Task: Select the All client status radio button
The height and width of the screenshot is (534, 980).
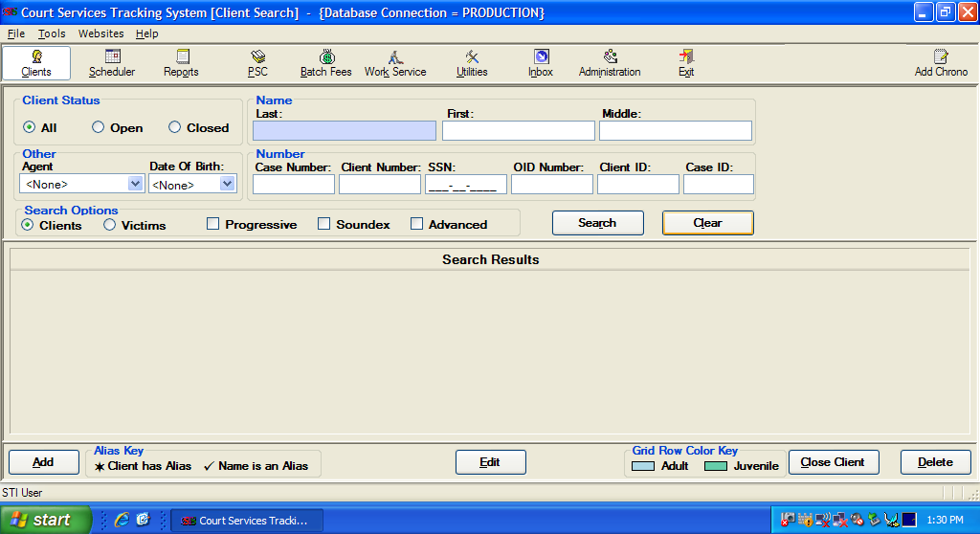Action: point(29,127)
